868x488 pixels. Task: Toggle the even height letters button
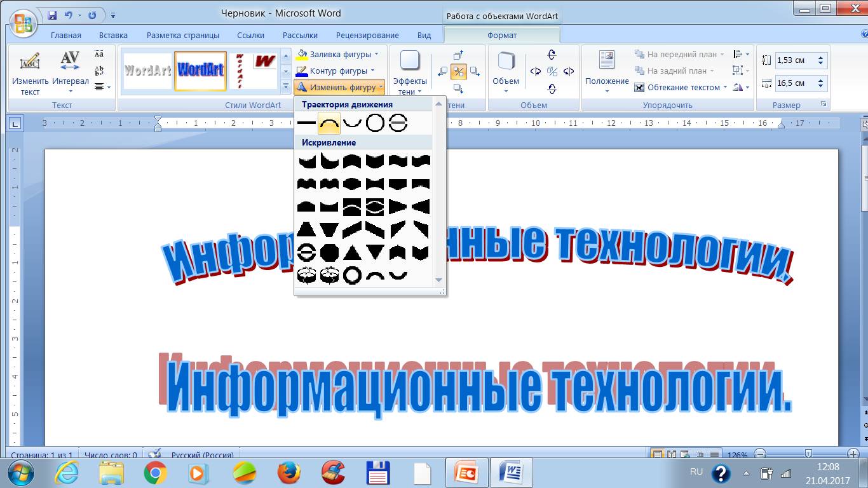[99, 55]
